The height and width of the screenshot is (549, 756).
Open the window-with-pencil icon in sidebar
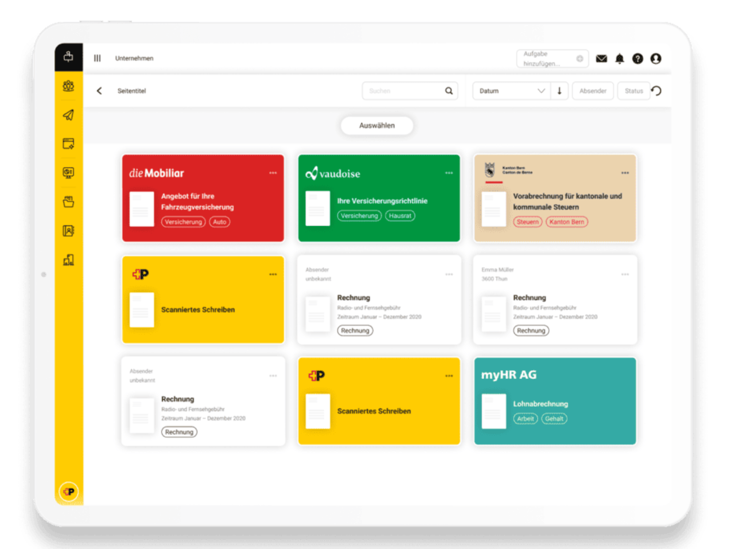tap(68, 144)
